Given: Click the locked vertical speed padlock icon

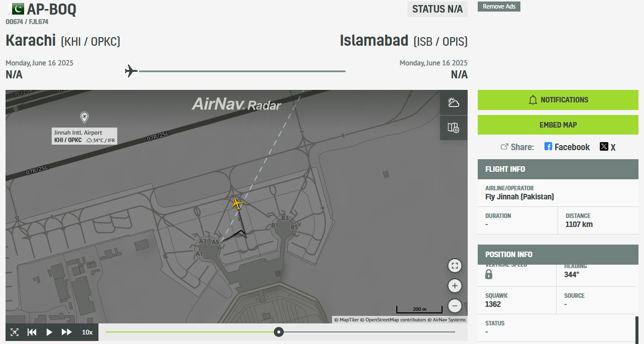Looking at the screenshot, I should (x=489, y=274).
